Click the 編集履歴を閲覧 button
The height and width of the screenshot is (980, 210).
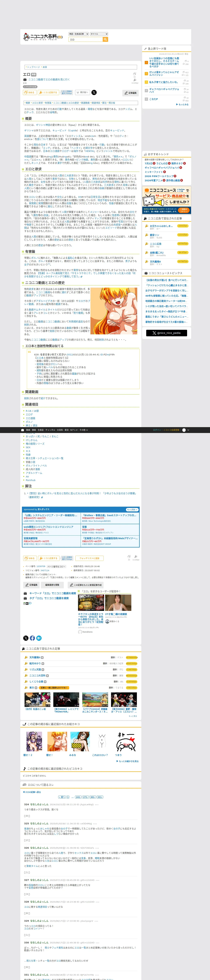click(x=52, y=585)
